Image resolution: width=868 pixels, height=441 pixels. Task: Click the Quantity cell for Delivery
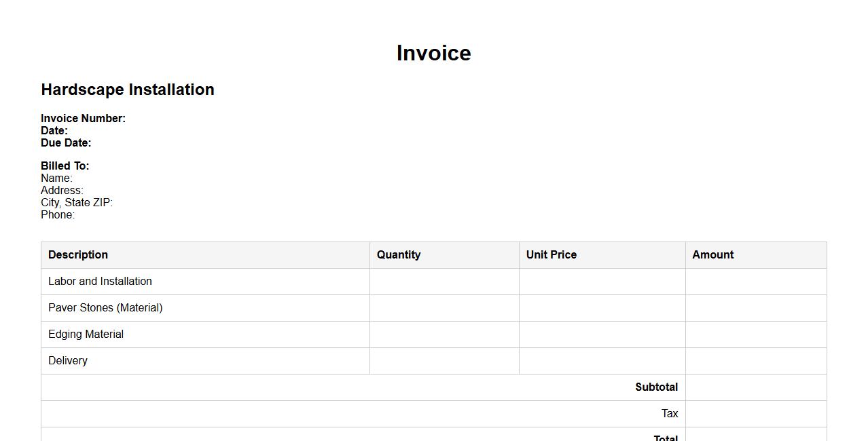[x=444, y=360]
